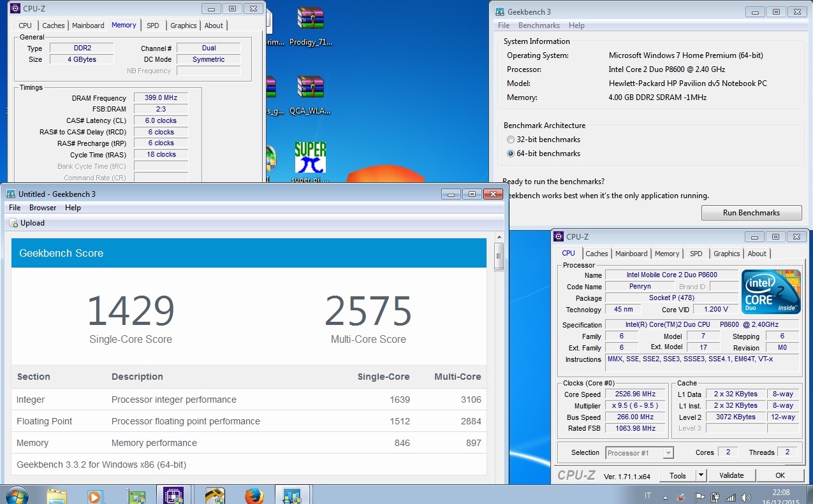The image size is (813, 504).
Task: Click the Single-Core Score 1429
Action: 131,311
